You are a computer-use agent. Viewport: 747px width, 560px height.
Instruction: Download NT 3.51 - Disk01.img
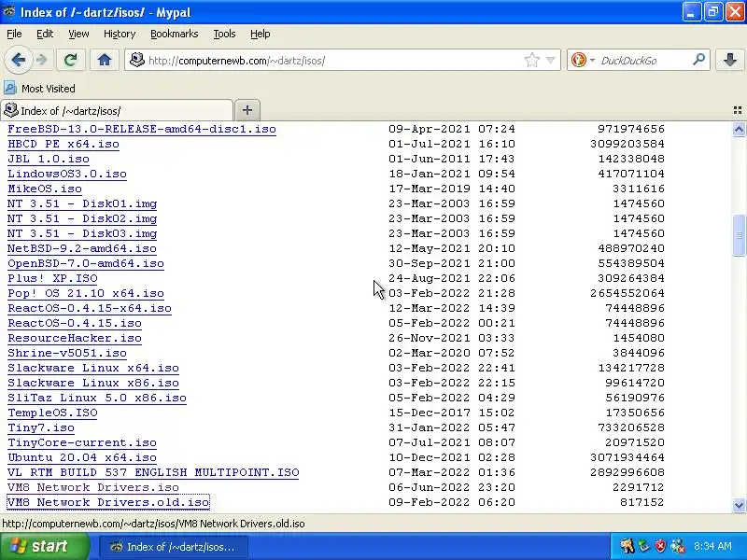pyautogui.click(x=82, y=203)
